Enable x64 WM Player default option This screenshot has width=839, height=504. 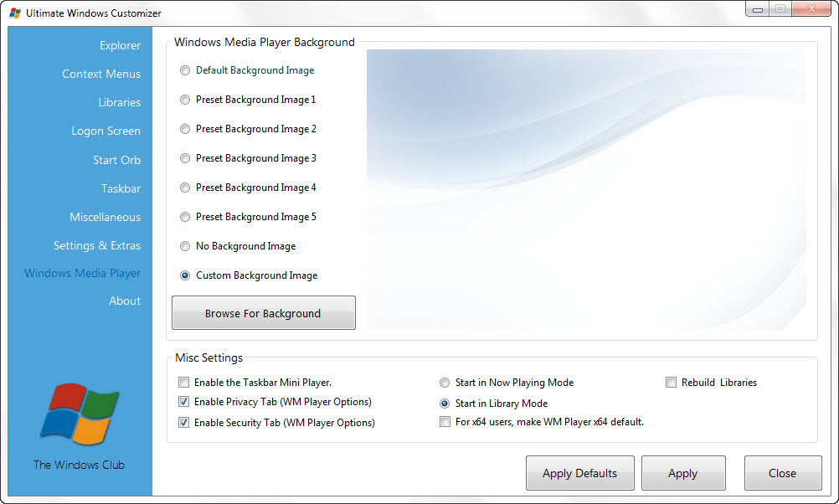(x=445, y=422)
